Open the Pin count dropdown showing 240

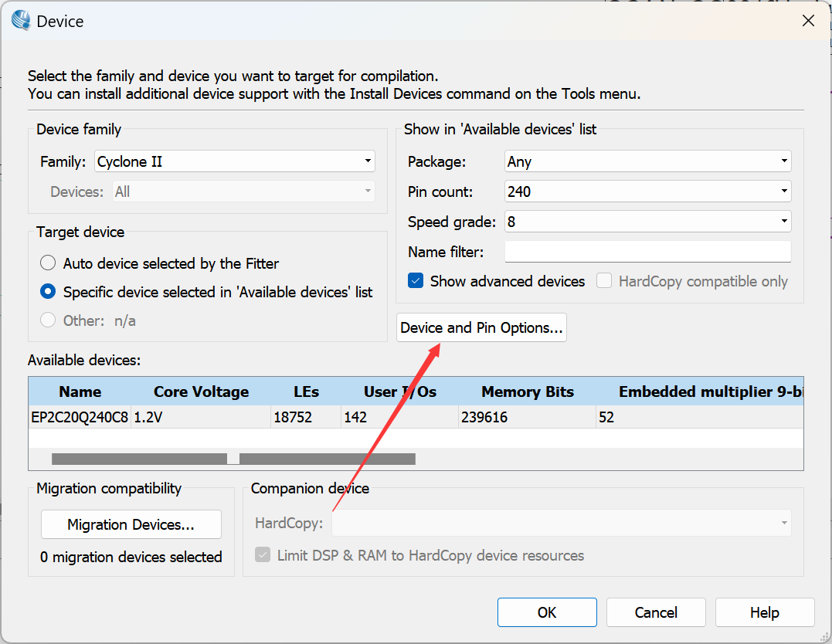point(647,192)
